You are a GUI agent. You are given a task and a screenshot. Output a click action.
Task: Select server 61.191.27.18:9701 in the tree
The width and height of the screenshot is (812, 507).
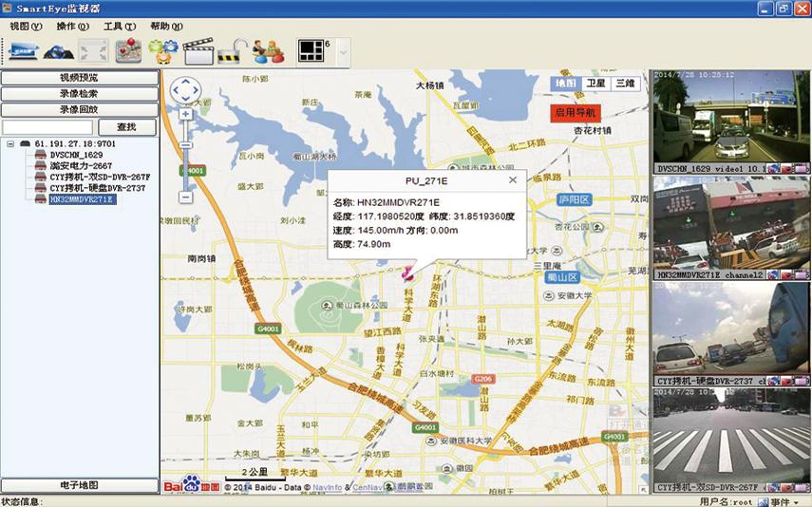click(75, 143)
